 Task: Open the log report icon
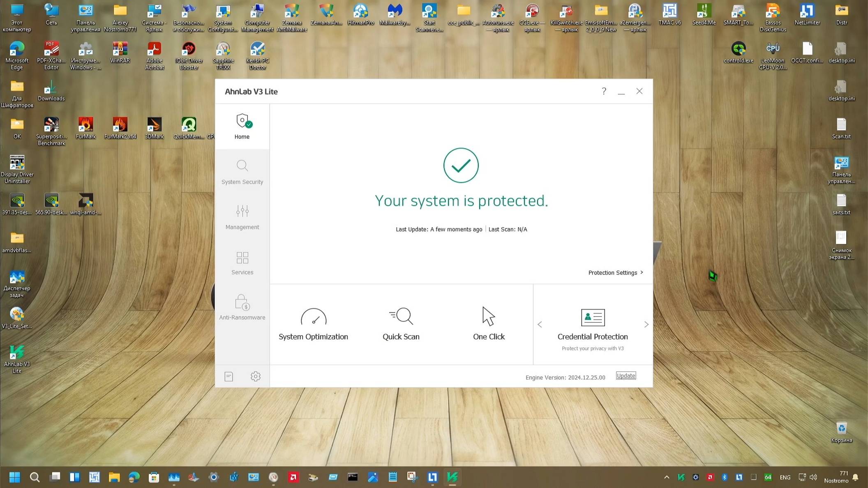[x=229, y=376]
